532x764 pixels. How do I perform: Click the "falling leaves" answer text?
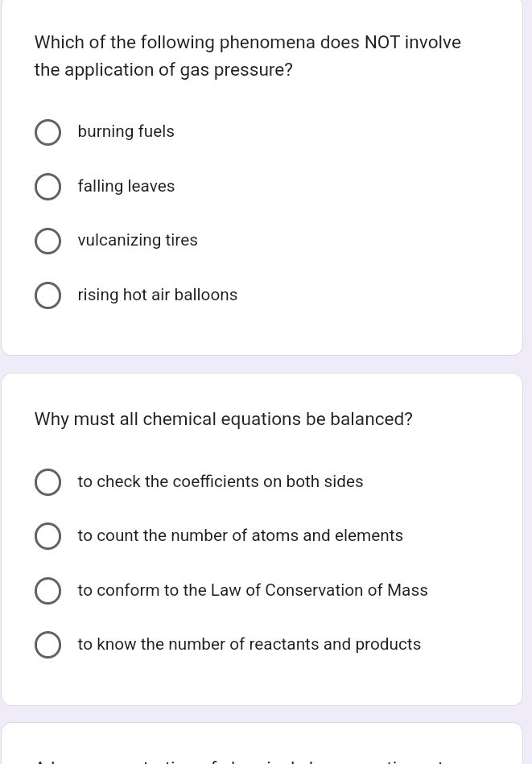coord(126,186)
